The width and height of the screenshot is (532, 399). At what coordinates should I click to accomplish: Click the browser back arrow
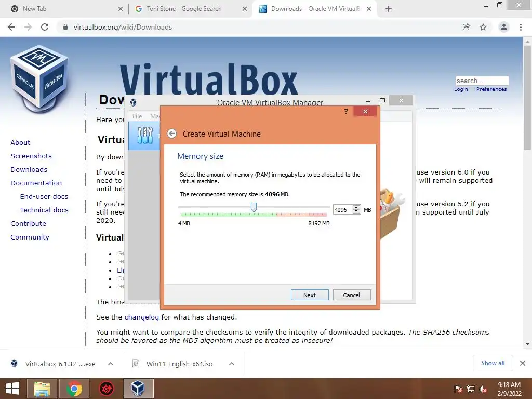[x=11, y=27]
